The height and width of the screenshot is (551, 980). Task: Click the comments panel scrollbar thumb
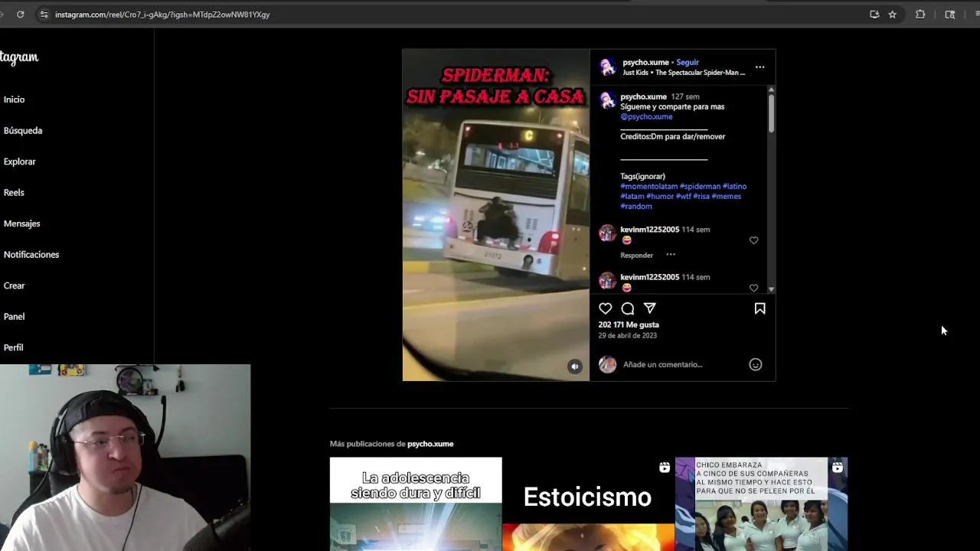tap(771, 112)
